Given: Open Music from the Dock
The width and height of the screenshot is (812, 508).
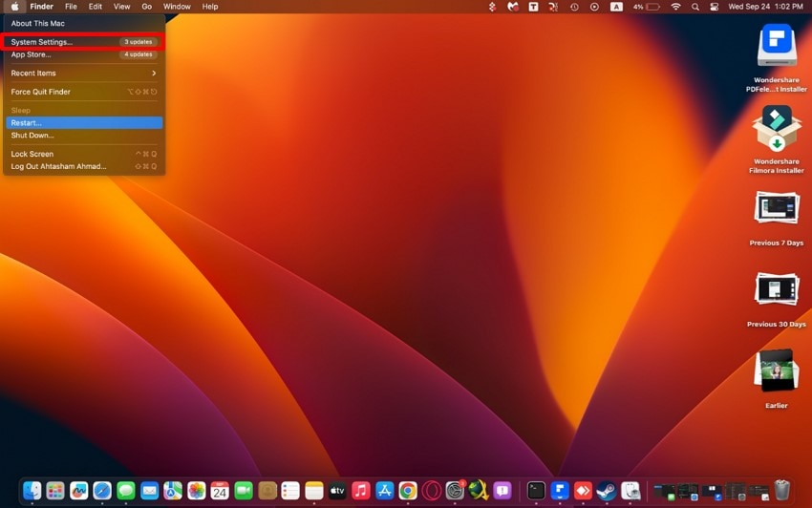Looking at the screenshot, I should (361, 491).
